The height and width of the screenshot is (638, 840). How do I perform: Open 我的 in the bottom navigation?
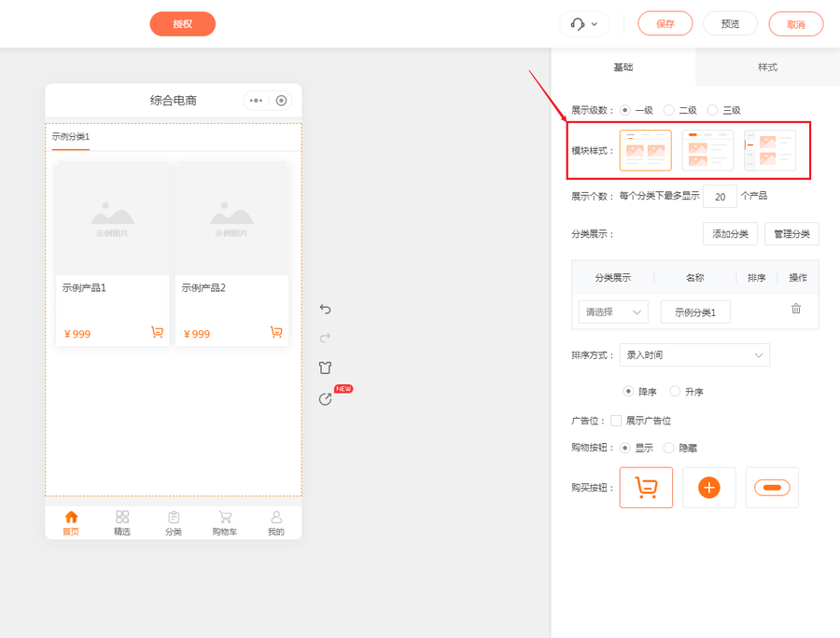coord(276,523)
